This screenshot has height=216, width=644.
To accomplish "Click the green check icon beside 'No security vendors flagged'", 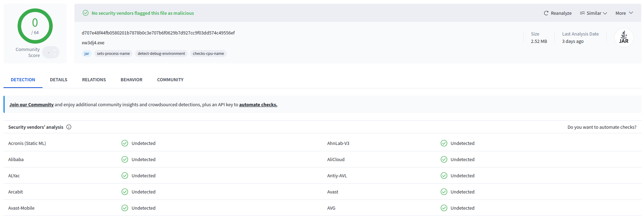I will click(x=85, y=13).
